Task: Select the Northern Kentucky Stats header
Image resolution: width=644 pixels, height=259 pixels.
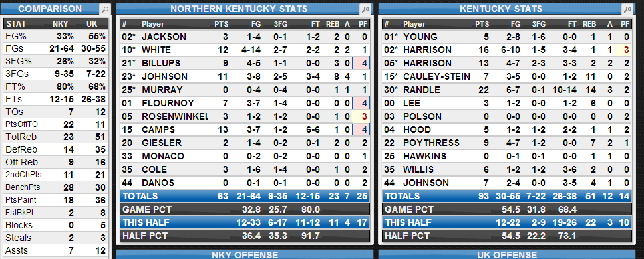Action: coord(239,9)
